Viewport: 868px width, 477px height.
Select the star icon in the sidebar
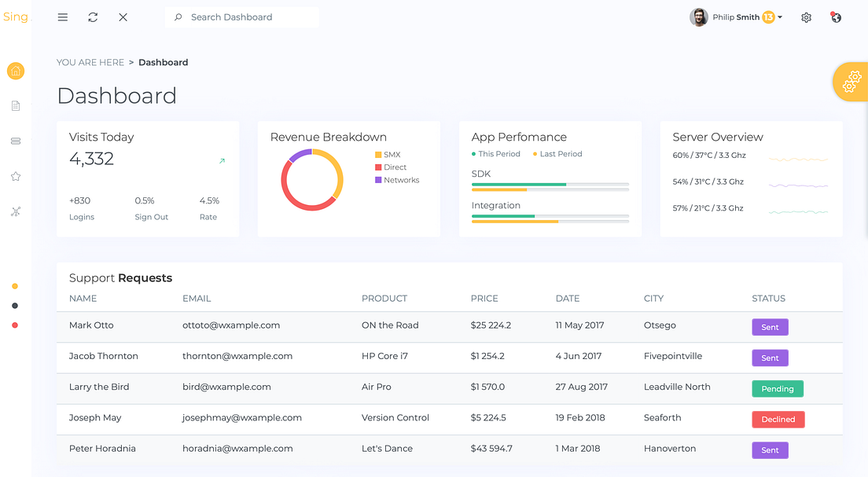pos(15,176)
